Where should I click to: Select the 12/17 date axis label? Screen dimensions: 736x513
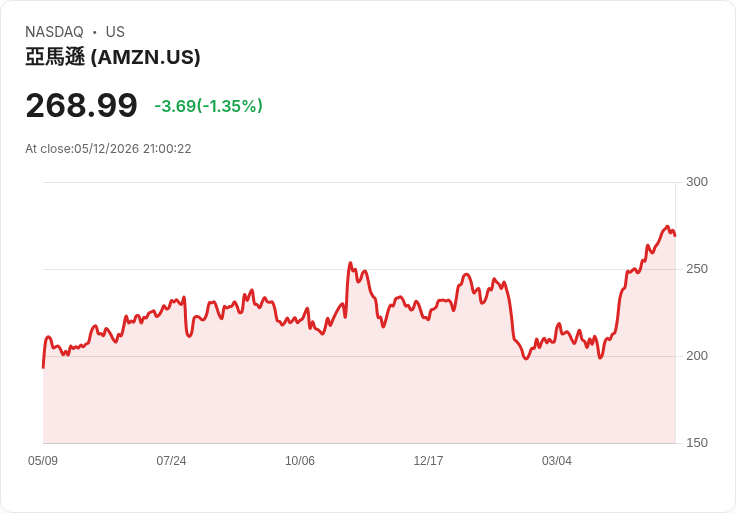(x=428, y=460)
